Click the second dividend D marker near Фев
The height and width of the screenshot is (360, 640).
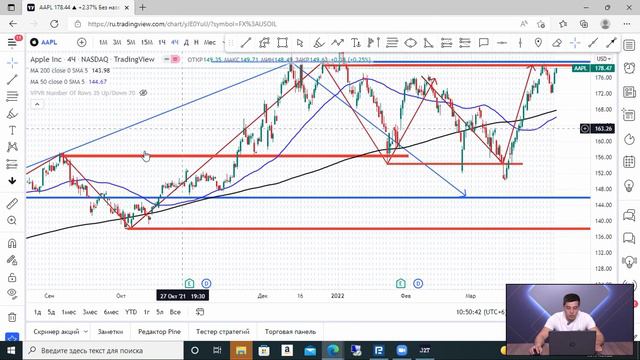tap(418, 283)
